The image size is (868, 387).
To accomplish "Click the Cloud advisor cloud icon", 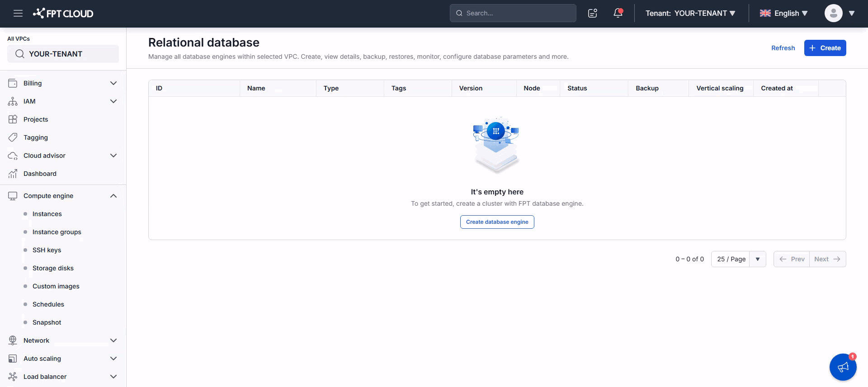I will click(13, 156).
